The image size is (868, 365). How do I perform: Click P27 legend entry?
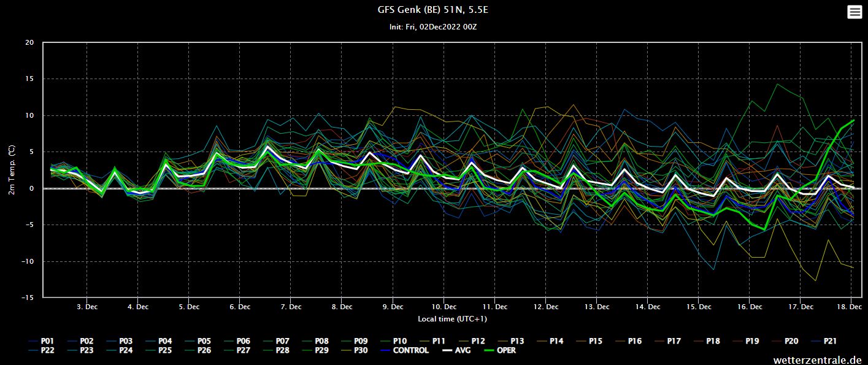[237, 351]
